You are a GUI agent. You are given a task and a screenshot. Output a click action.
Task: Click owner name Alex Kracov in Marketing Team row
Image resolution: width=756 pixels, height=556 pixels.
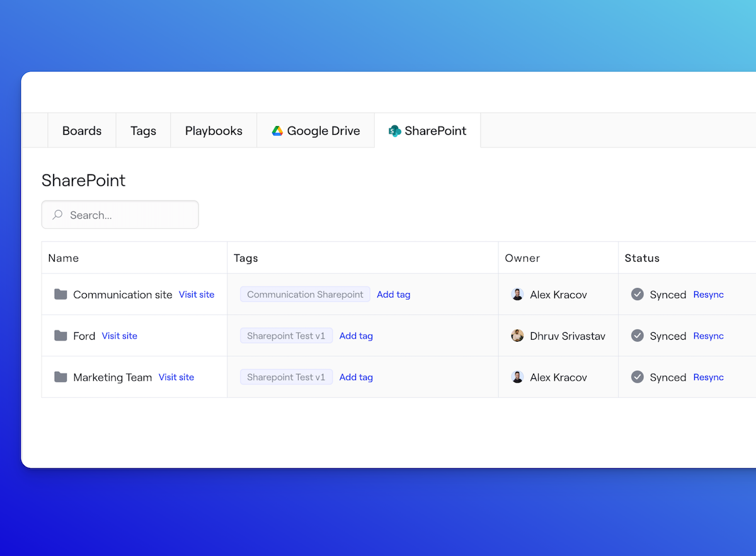[559, 377]
